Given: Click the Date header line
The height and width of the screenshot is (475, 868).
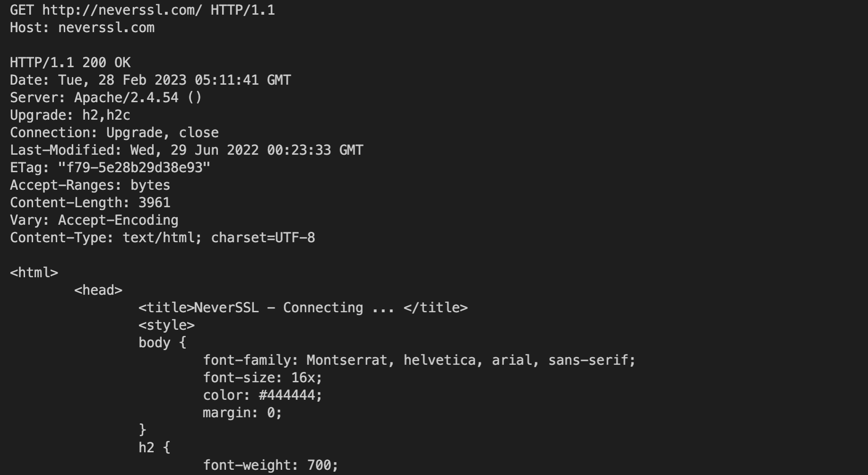Looking at the screenshot, I should [x=150, y=80].
